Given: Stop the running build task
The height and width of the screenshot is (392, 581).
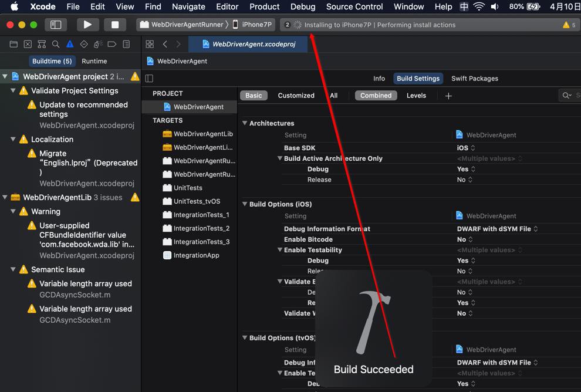Looking at the screenshot, I should coord(115,25).
